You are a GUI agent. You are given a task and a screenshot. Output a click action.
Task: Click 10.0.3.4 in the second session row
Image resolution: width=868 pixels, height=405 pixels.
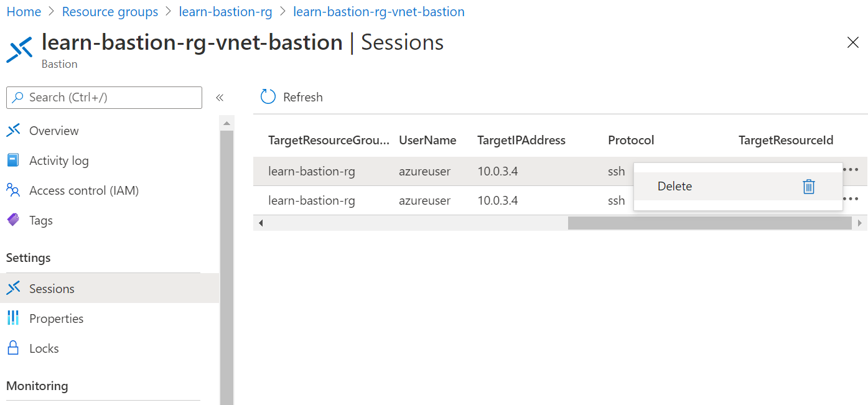tap(498, 200)
